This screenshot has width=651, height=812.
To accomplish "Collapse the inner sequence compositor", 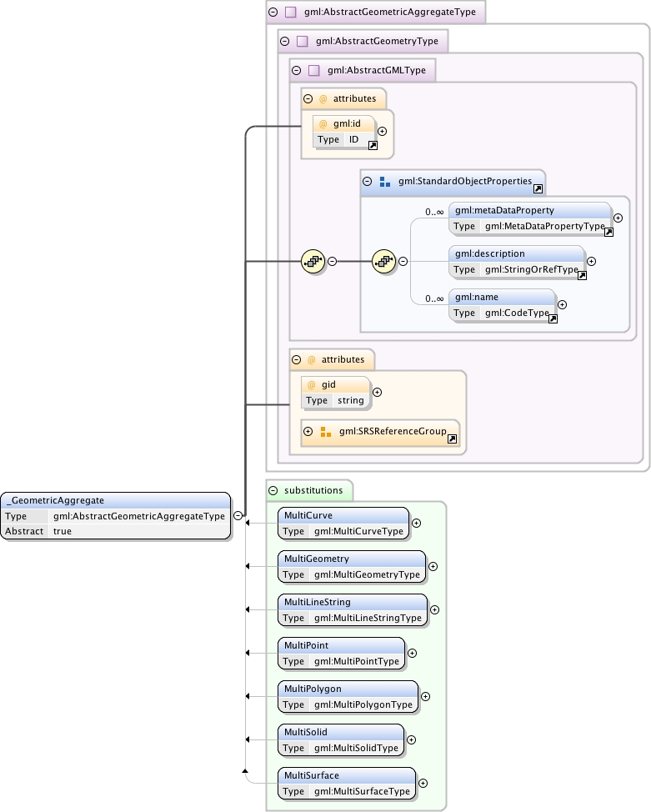I will coord(403,262).
